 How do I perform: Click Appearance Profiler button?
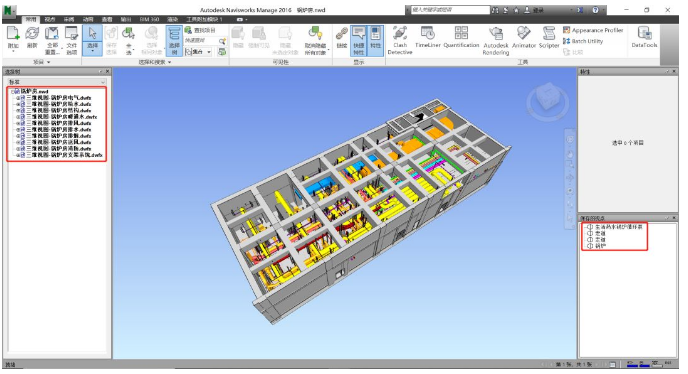(x=593, y=30)
